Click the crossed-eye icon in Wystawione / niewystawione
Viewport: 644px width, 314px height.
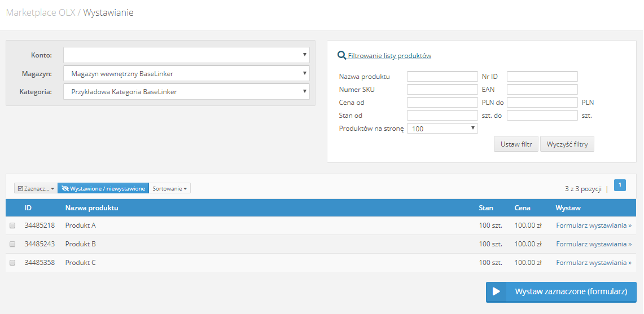(x=65, y=188)
